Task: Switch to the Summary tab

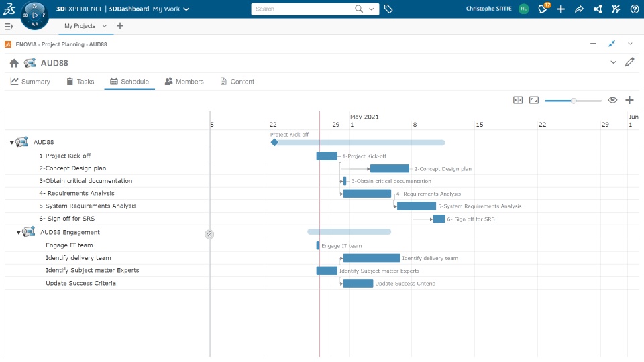Action: point(30,82)
